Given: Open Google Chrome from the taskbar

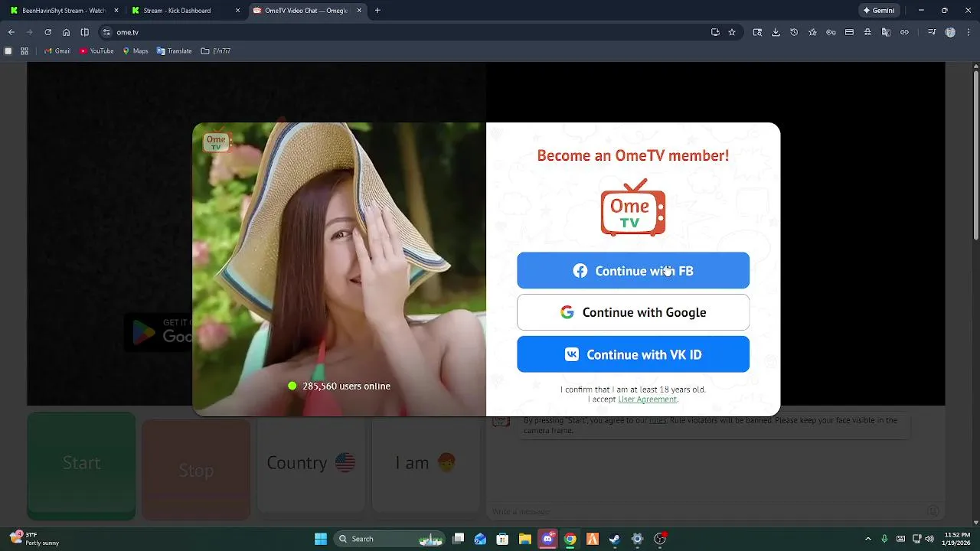Looking at the screenshot, I should pyautogui.click(x=570, y=539).
